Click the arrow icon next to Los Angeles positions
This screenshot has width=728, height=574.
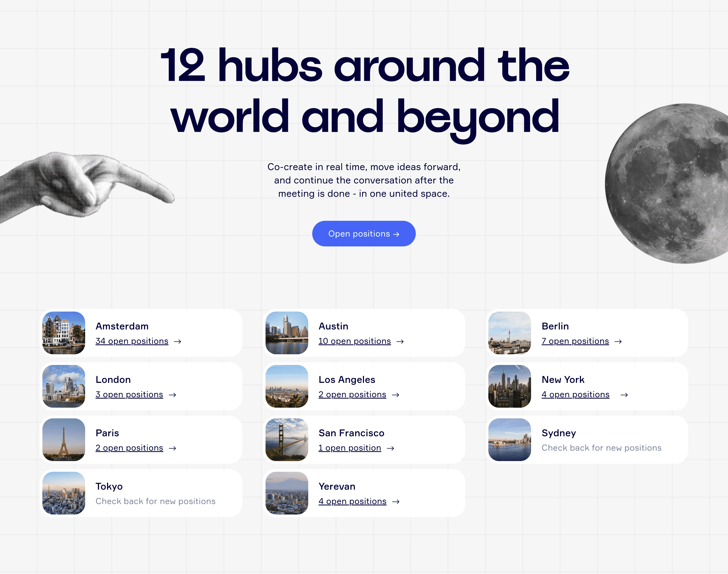395,395
